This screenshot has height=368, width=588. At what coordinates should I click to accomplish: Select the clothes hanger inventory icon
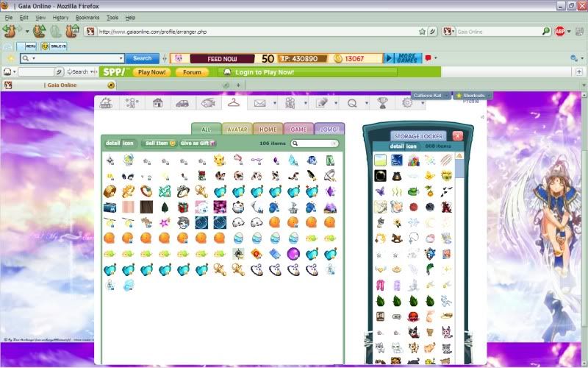tap(234, 102)
